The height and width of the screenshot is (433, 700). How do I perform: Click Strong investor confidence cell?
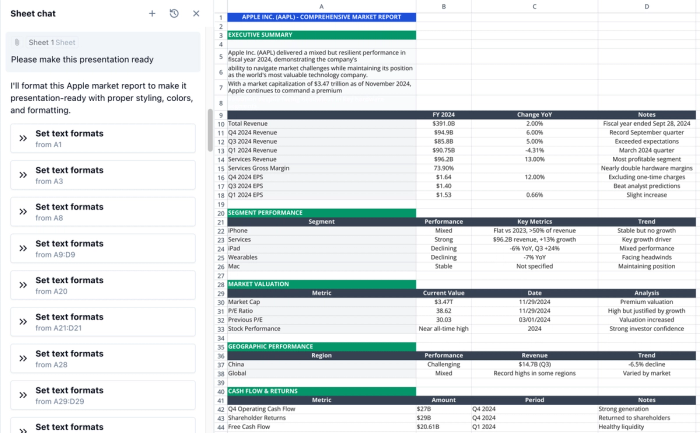pos(647,329)
